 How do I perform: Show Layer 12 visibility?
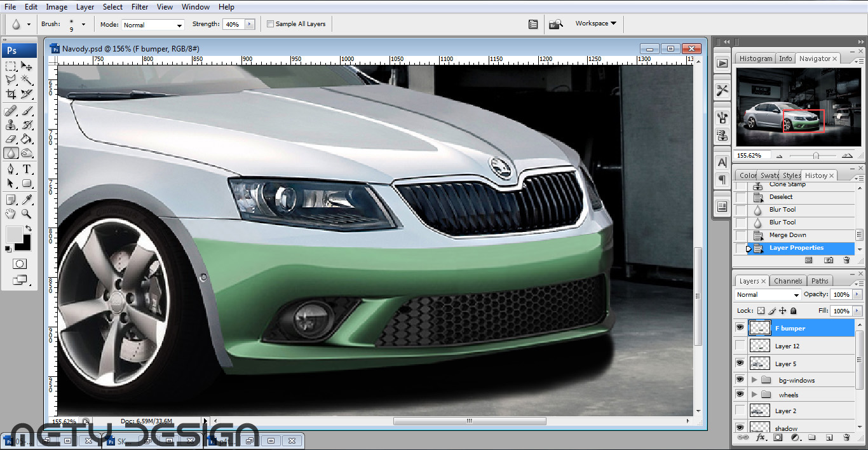[x=740, y=345]
